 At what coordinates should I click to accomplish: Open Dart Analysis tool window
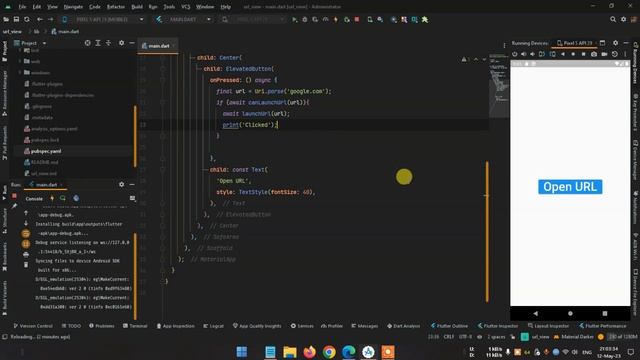[403, 326]
